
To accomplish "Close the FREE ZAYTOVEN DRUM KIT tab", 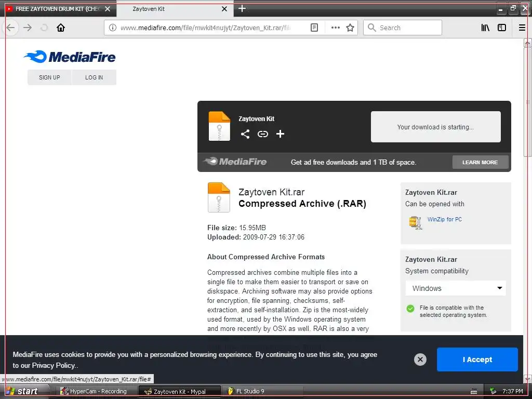I will coord(108,9).
